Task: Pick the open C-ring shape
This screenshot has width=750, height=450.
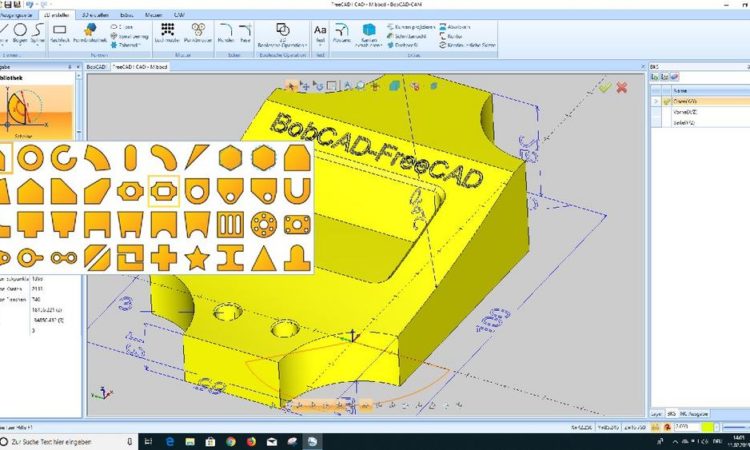Action: (x=64, y=158)
